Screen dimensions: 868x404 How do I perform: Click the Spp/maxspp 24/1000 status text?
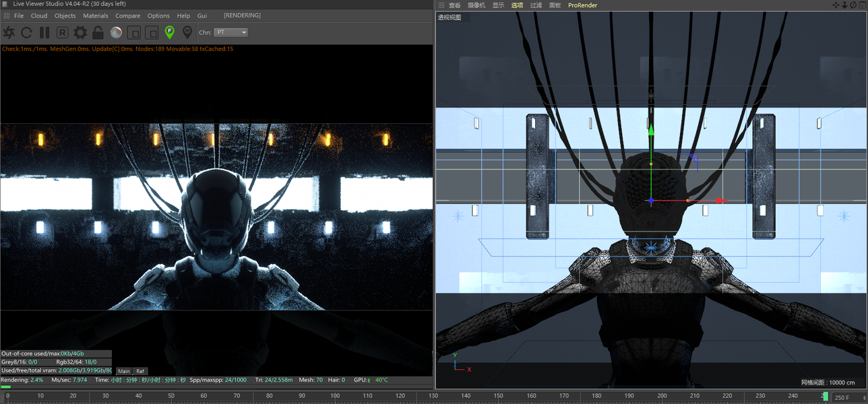(x=218, y=380)
